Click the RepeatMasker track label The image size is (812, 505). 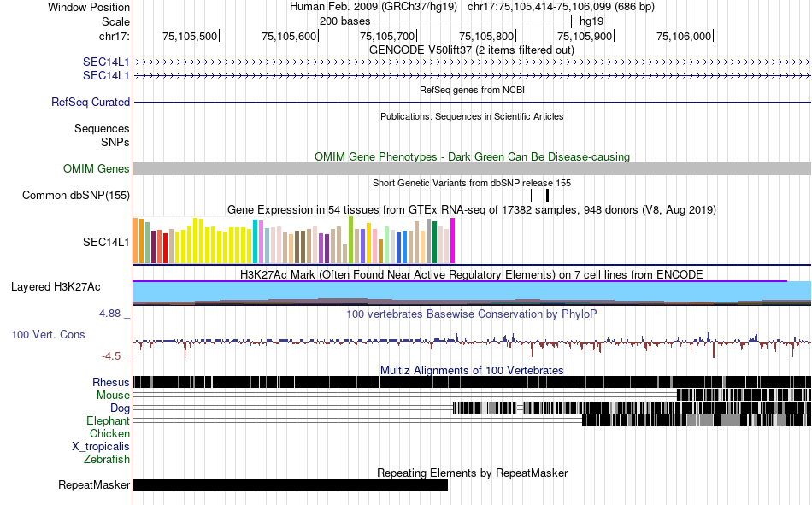(94, 485)
